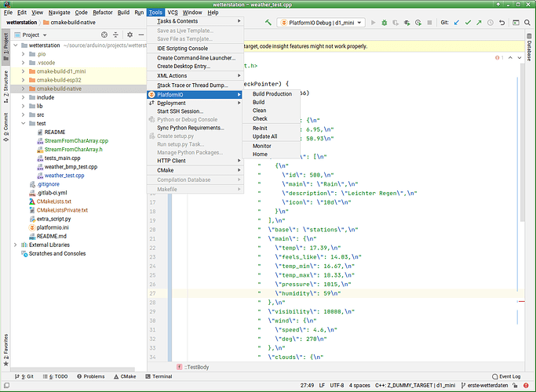This screenshot has width=536, height=392.
Task: Hide the Project panel with minus icon
Action: tap(140, 34)
